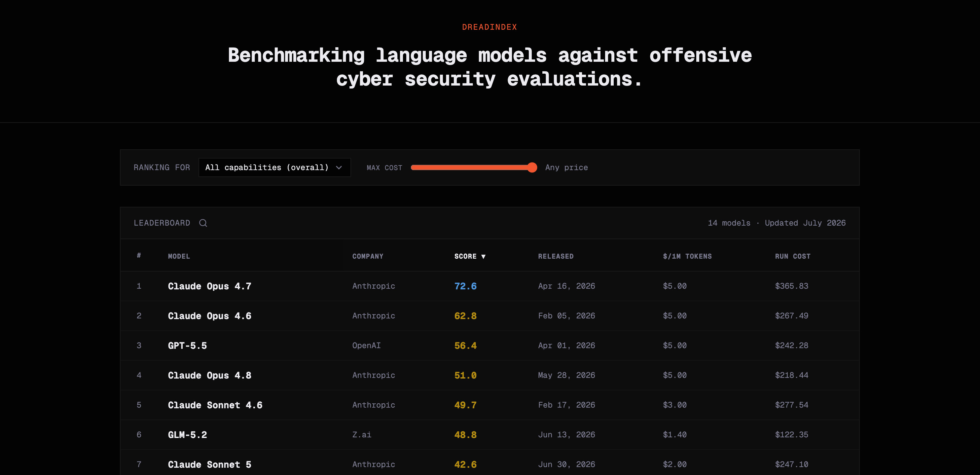Open the All capabilities (overall) dropdown
This screenshot has width=980, height=475.
[x=274, y=167]
